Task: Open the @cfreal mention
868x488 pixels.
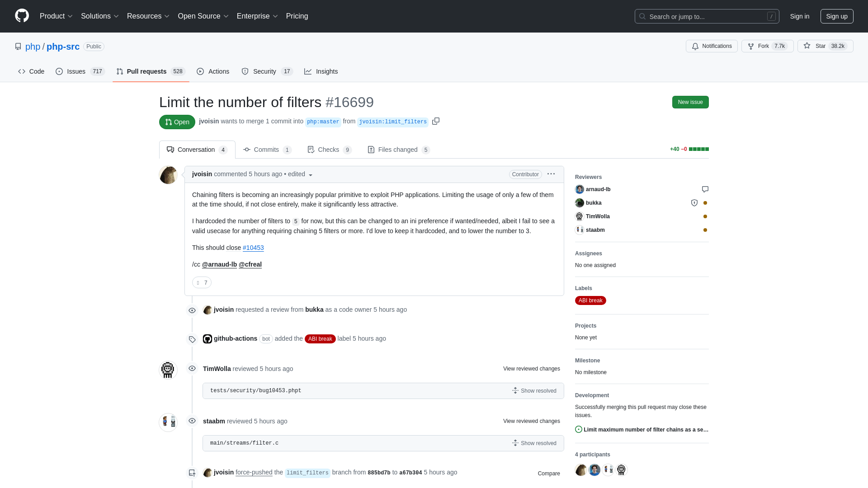Action: coord(250,264)
